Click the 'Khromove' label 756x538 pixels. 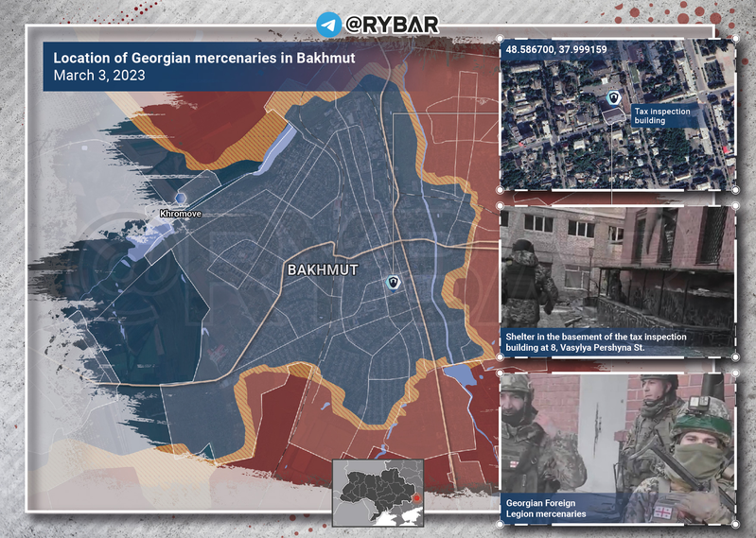[x=181, y=214]
